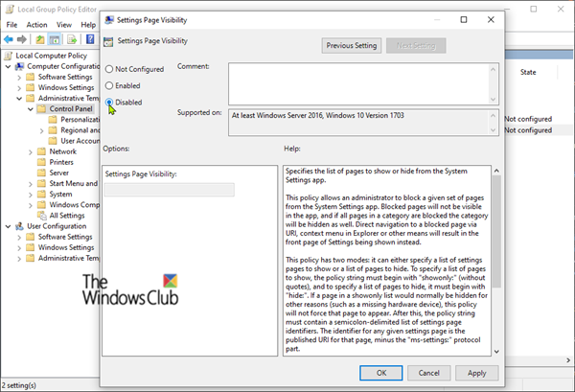This screenshot has height=392, width=575.
Task: Select the Printers tree item
Action: (x=61, y=162)
